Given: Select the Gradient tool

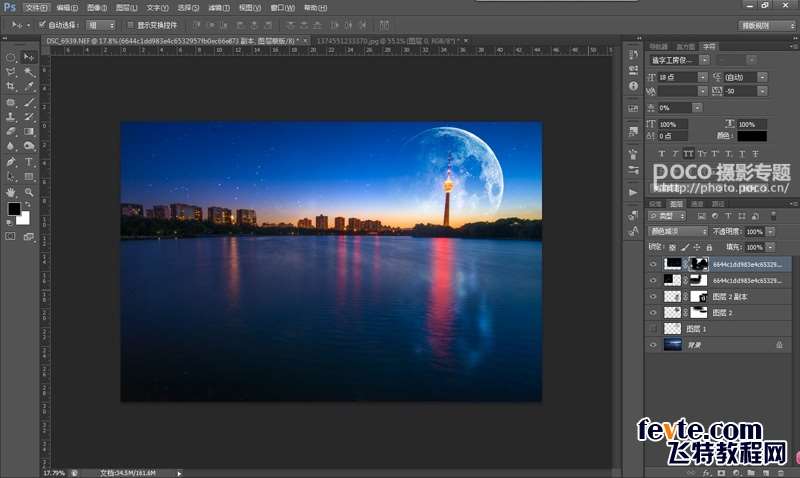Looking at the screenshot, I should 29,131.
